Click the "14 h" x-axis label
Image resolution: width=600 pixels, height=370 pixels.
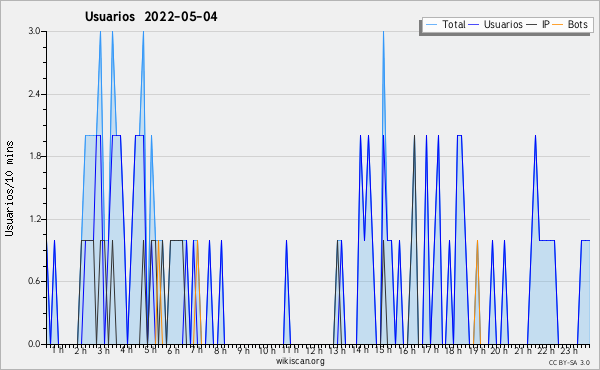click(x=360, y=350)
